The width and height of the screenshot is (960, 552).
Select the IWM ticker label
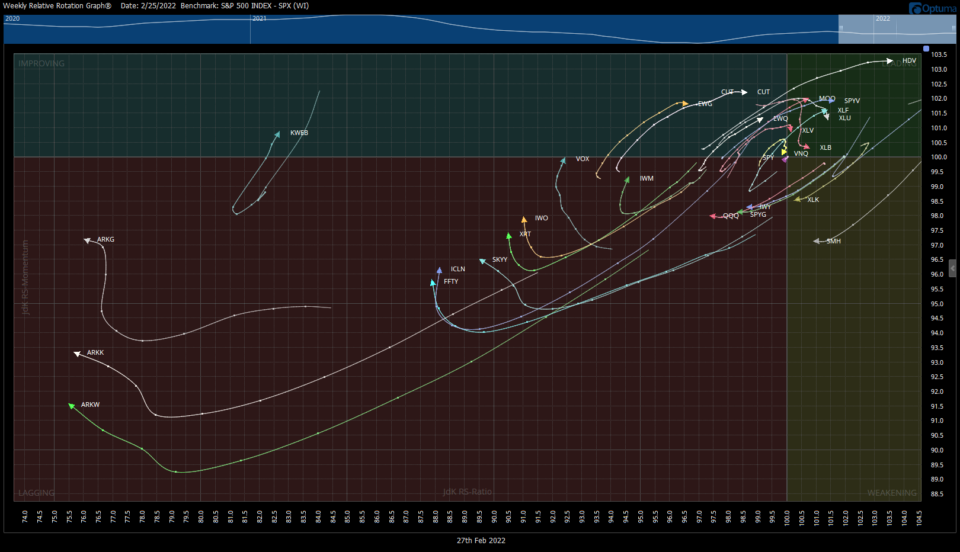647,179
